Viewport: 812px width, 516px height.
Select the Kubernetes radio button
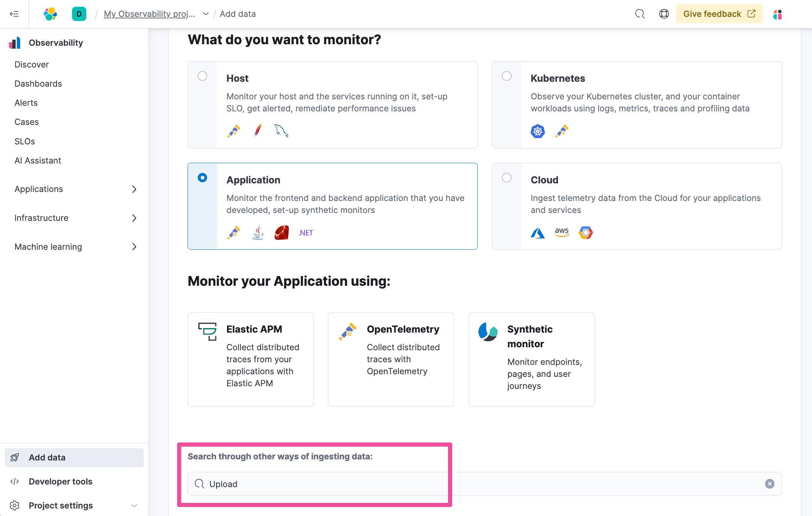(x=507, y=76)
